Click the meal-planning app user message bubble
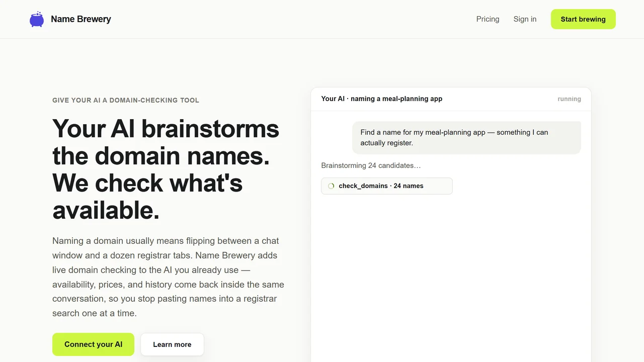Screen dimensions: 644x362 [x=466, y=138]
